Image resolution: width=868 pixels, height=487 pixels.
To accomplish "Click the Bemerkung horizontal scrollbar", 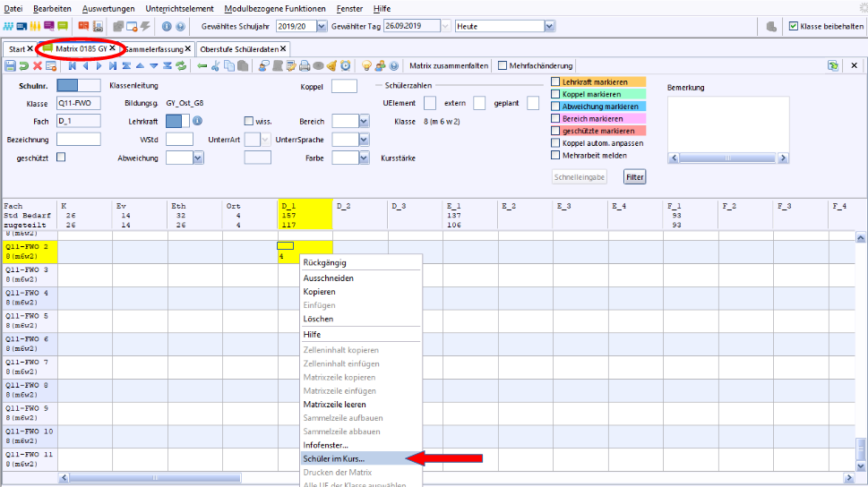I will 728,158.
